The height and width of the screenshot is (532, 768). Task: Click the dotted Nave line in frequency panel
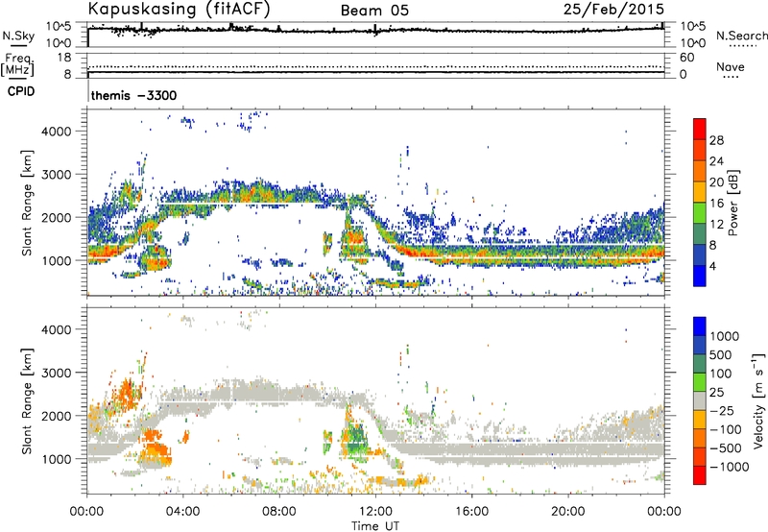coord(375,66)
